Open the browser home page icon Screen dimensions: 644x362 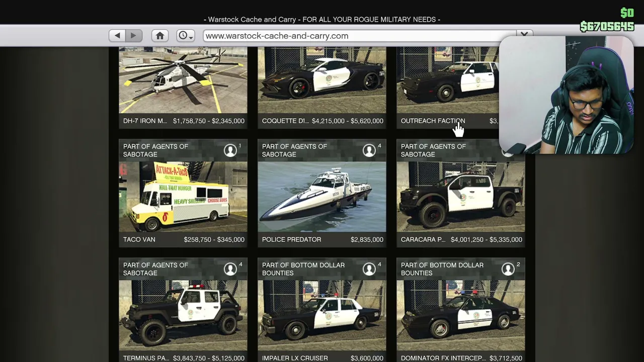160,36
